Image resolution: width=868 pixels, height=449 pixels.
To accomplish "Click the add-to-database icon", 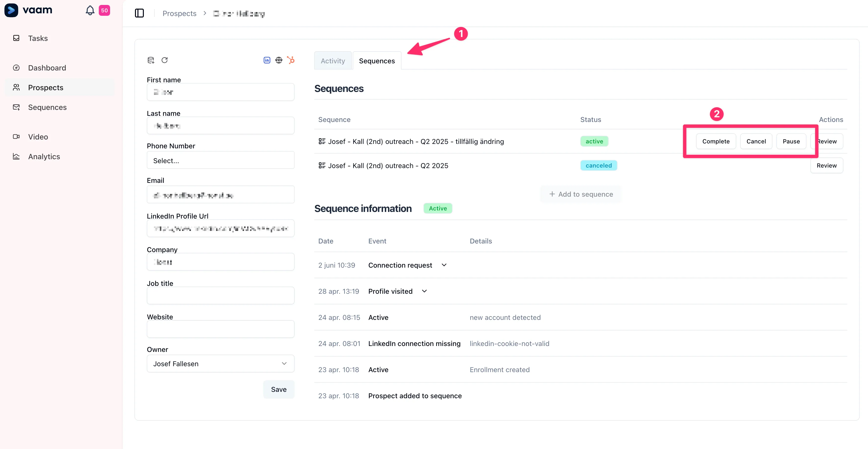I will point(151,60).
